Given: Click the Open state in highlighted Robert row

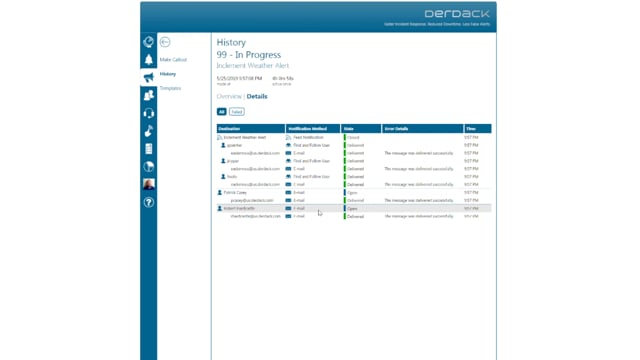Looking at the screenshot, I should click(352, 209).
